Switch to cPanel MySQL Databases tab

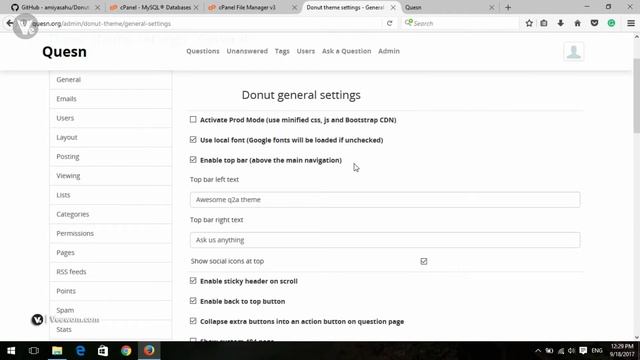(155, 7)
